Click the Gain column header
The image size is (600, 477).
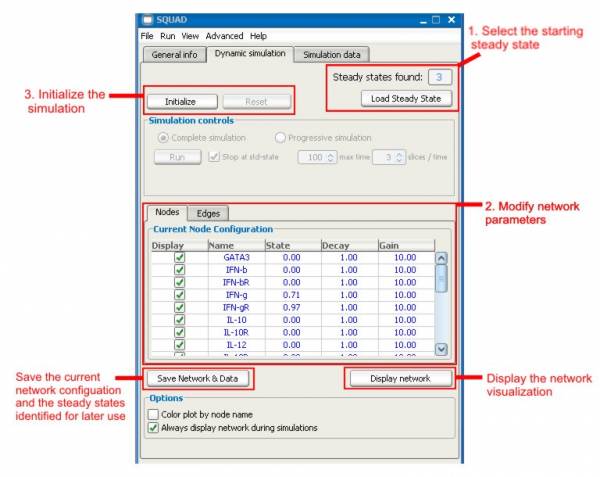click(406, 246)
